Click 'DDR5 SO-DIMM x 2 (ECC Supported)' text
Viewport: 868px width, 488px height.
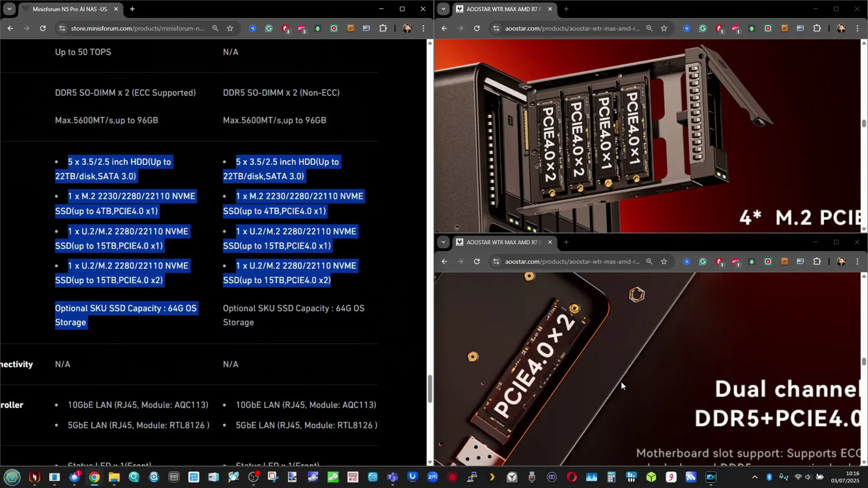pyautogui.click(x=125, y=93)
